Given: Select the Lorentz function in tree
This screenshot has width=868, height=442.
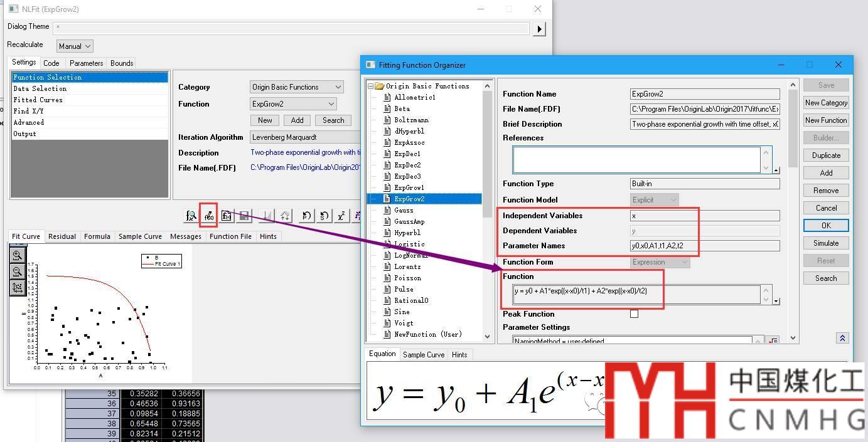Looking at the screenshot, I should [407, 266].
